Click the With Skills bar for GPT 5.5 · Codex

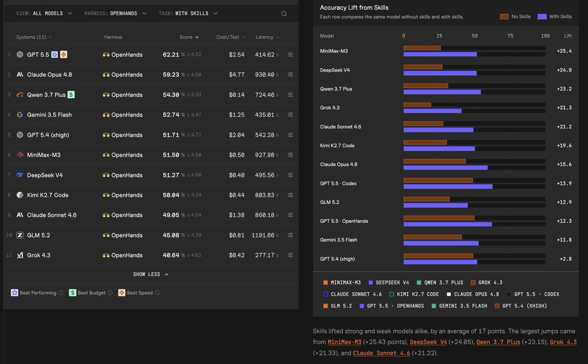pos(448,187)
